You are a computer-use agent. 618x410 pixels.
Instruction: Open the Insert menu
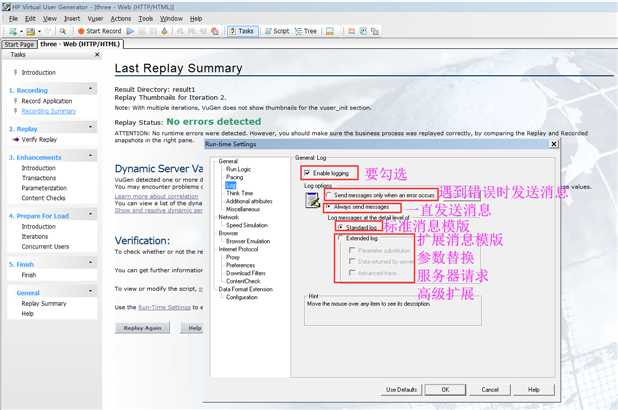click(72, 19)
